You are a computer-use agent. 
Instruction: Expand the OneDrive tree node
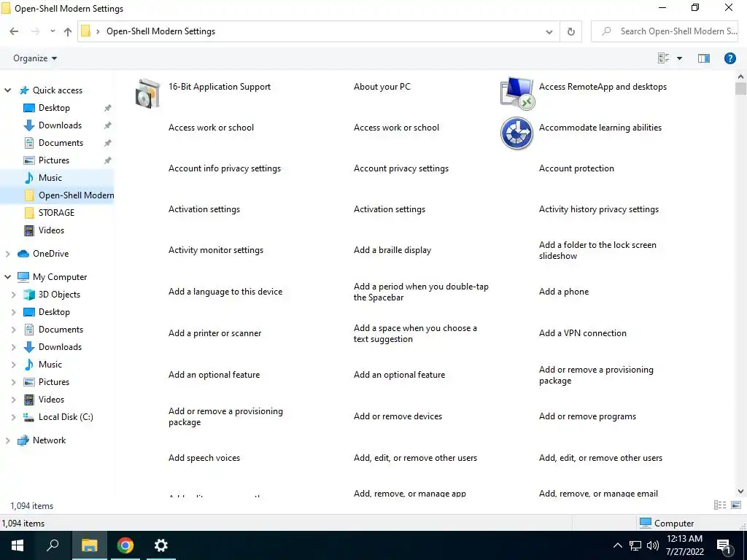coord(7,254)
